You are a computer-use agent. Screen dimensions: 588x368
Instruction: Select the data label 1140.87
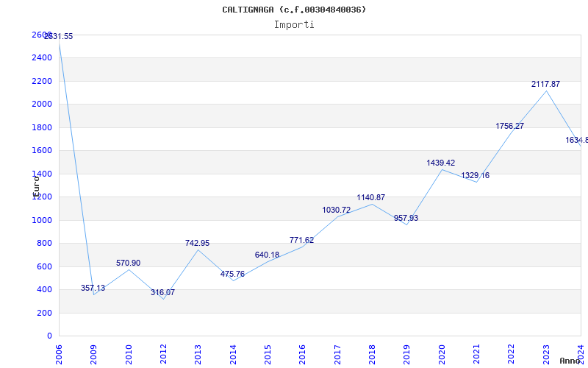coord(371,197)
